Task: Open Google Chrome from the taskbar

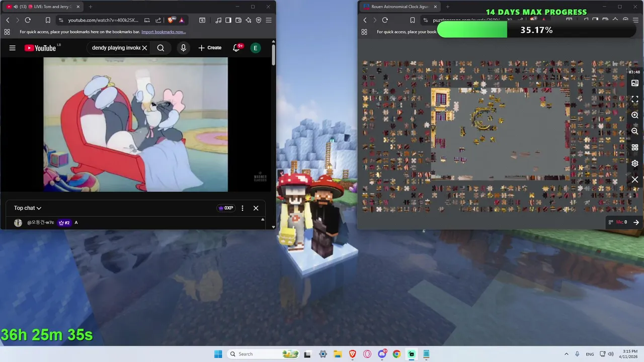Action: click(x=396, y=354)
